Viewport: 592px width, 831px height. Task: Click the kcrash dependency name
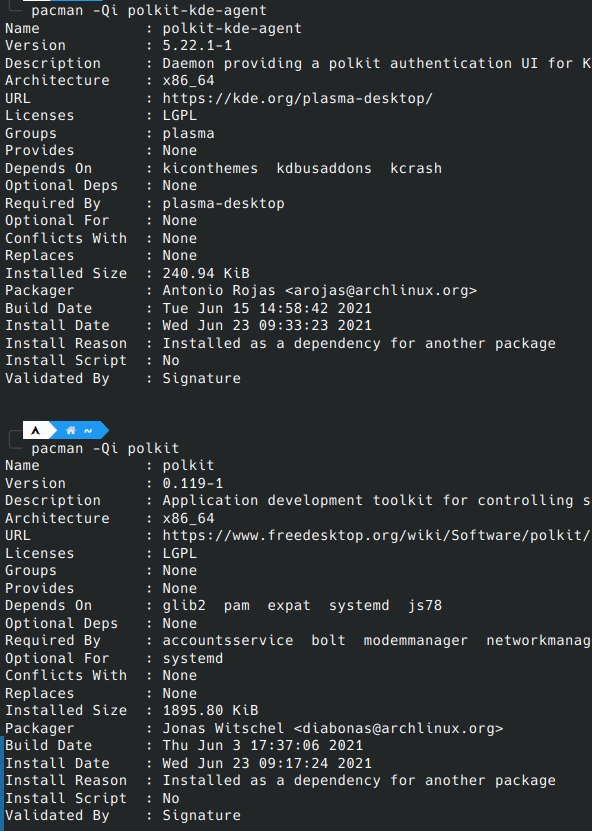(416, 168)
